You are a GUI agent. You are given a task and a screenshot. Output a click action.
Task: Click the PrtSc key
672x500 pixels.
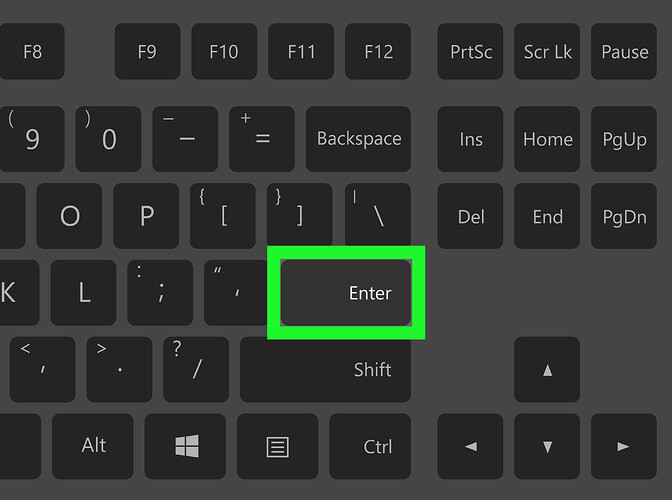pos(470,51)
